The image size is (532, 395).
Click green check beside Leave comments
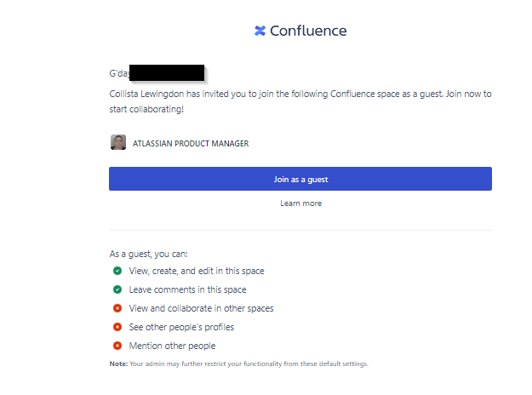tap(117, 289)
